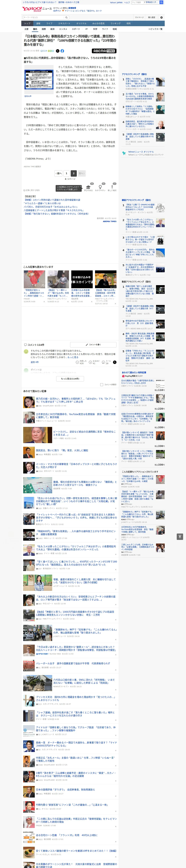The height and width of the screenshot is (868, 186).
Task: Open the settings gear near マイページ
Action: (161, 17)
